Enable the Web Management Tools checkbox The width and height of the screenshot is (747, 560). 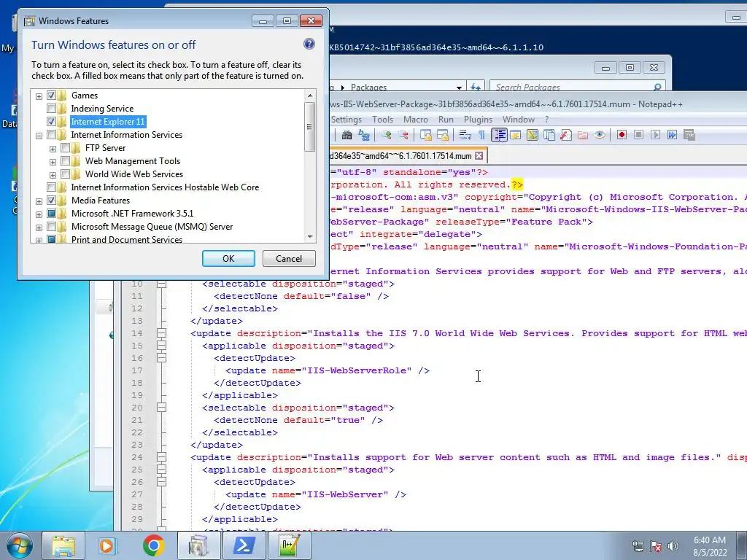66,161
